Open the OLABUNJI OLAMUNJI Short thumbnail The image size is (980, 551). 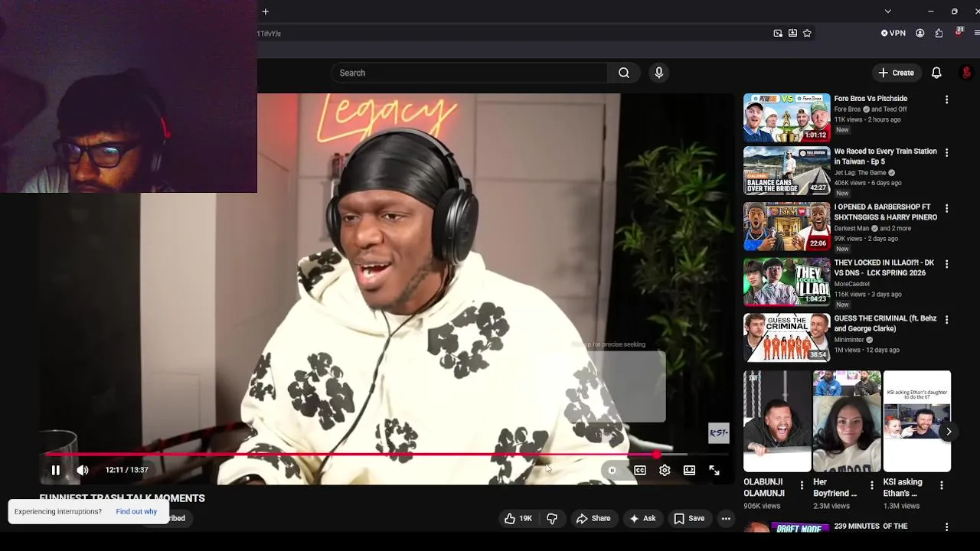point(777,422)
